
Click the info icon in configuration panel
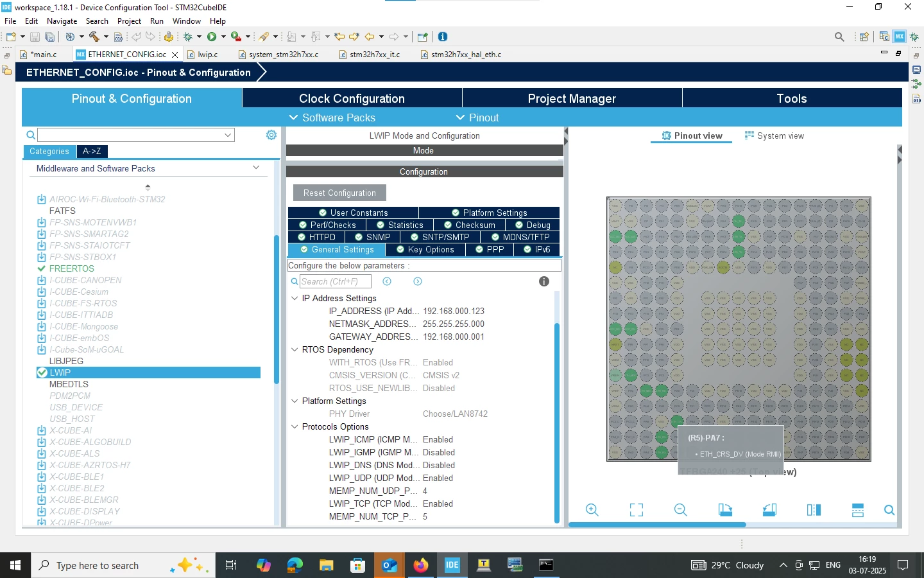point(544,281)
